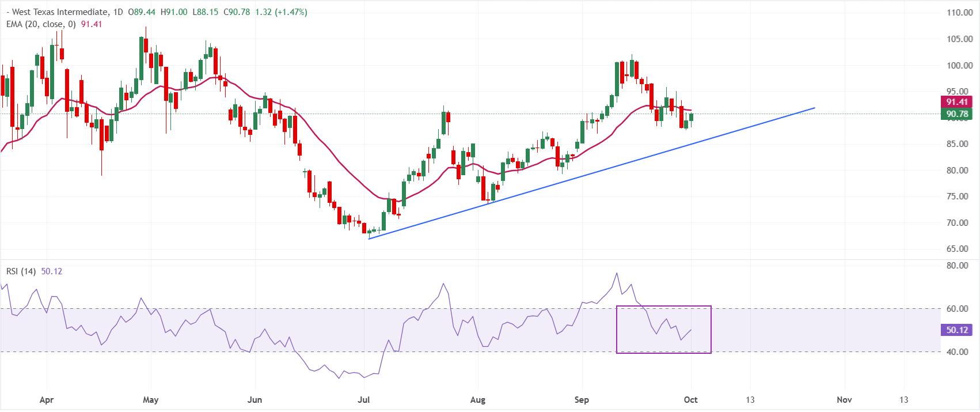Click the Aug label on time axis
980x412 pixels.
click(478, 400)
